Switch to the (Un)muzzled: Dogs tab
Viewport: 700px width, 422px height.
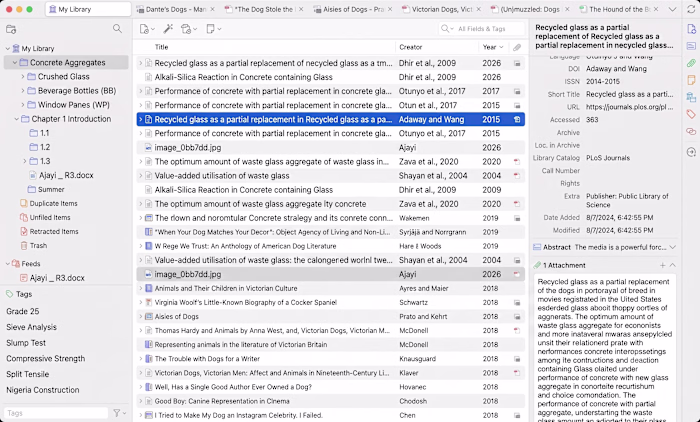click(x=530, y=9)
